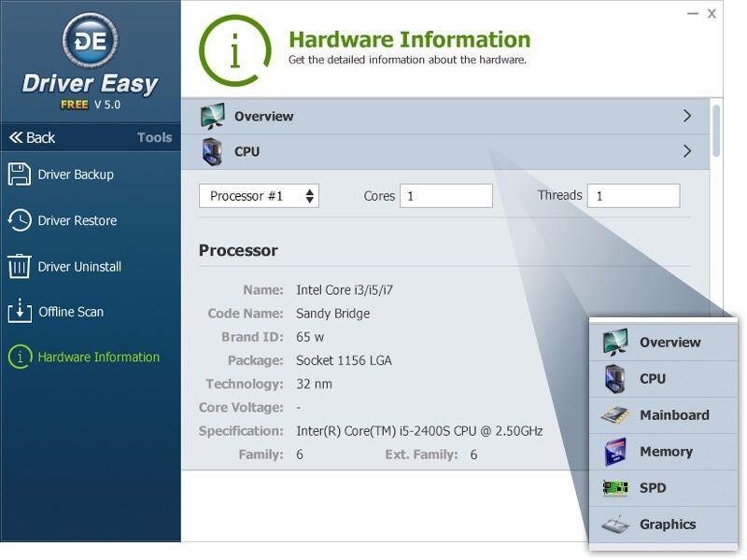Image resolution: width=747 pixels, height=560 pixels.
Task: Click the Memory chip icon in list
Action: 615,452
